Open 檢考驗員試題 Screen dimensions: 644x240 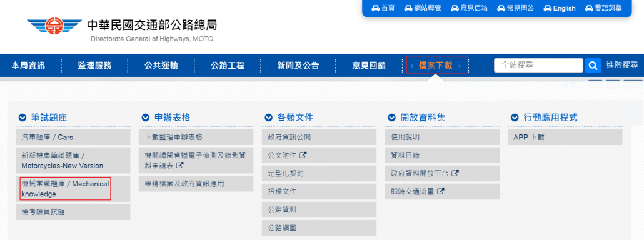tap(73, 212)
